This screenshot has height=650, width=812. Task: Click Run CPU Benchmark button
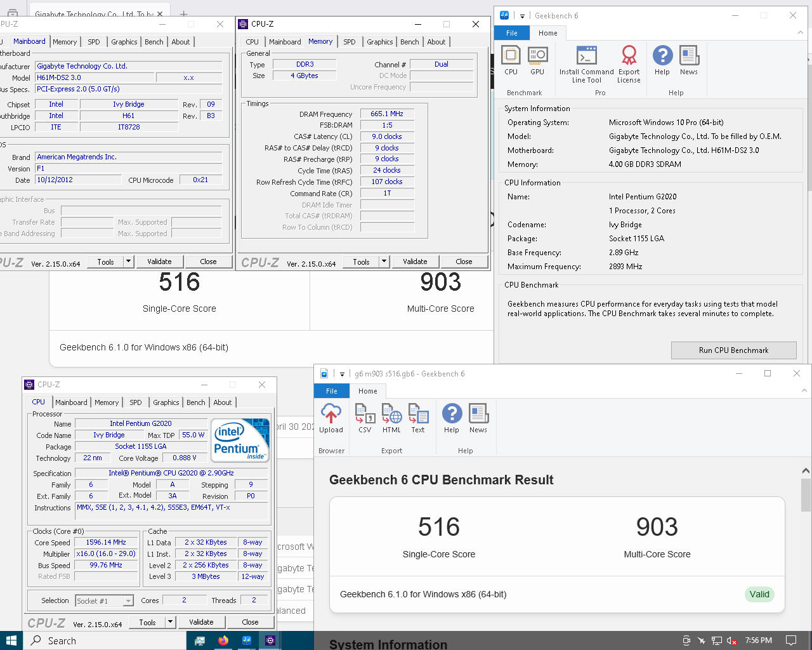[x=734, y=350]
